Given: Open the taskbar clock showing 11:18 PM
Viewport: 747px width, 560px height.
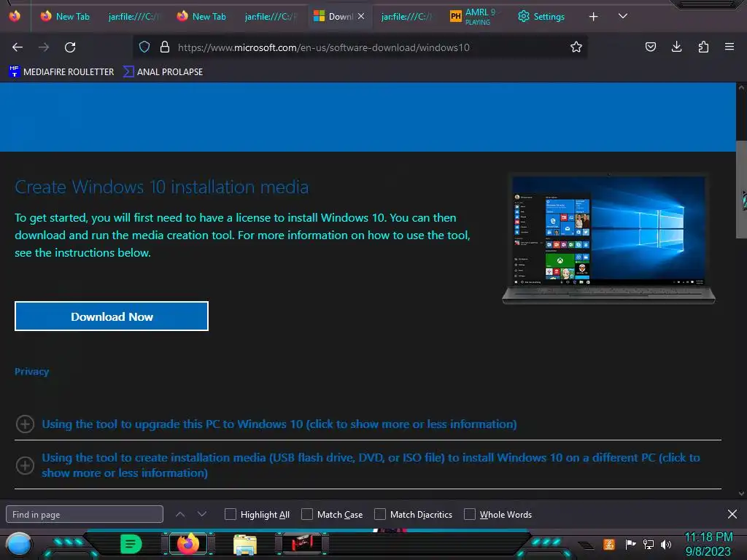Looking at the screenshot, I should click(708, 544).
